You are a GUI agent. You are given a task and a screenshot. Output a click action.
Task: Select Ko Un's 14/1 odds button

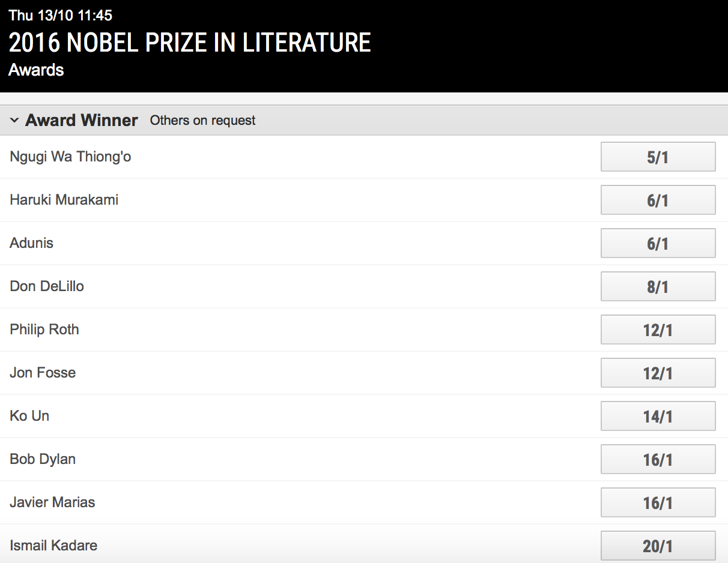[658, 417]
